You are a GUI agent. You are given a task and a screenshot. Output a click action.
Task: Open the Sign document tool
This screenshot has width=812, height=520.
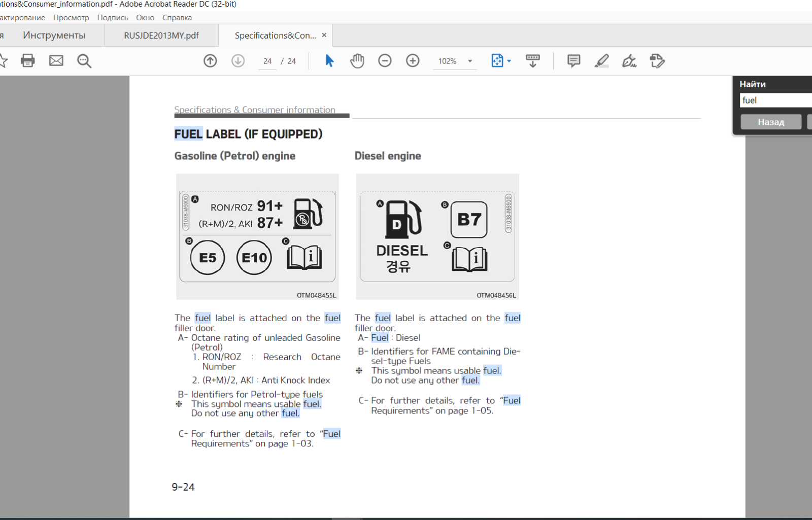click(629, 61)
